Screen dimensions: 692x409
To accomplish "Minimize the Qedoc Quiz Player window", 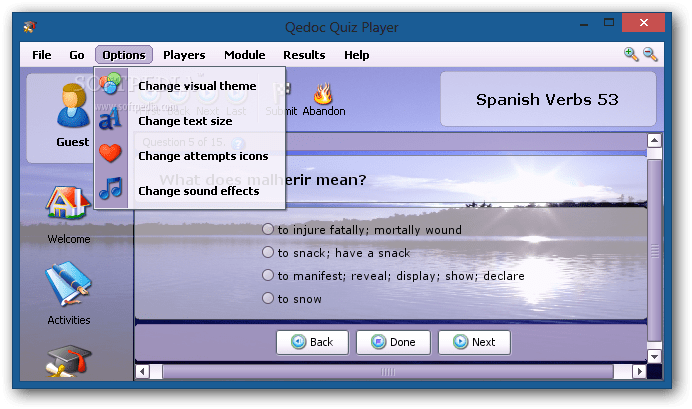I will click(584, 24).
